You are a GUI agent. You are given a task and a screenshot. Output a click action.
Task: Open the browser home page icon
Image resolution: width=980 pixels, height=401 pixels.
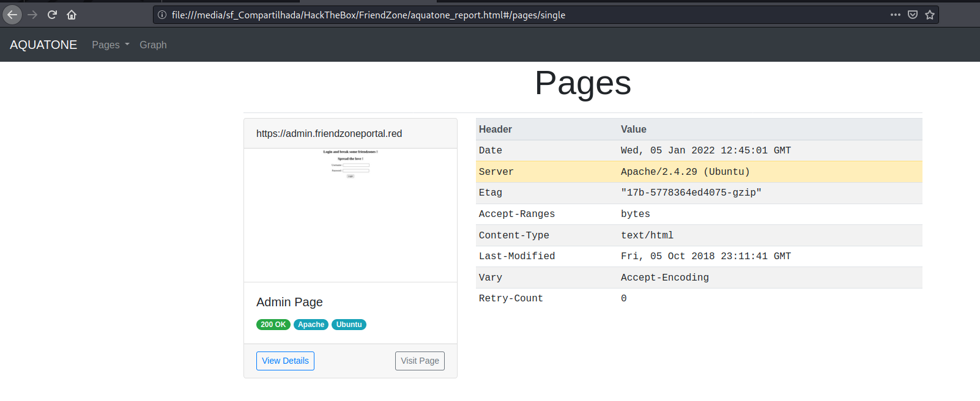pyautogui.click(x=72, y=15)
